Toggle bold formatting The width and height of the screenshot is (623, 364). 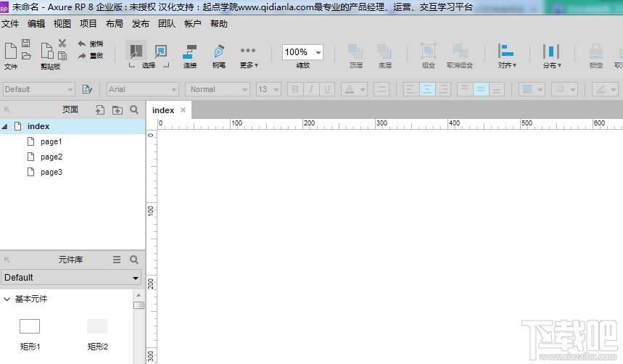pos(294,89)
